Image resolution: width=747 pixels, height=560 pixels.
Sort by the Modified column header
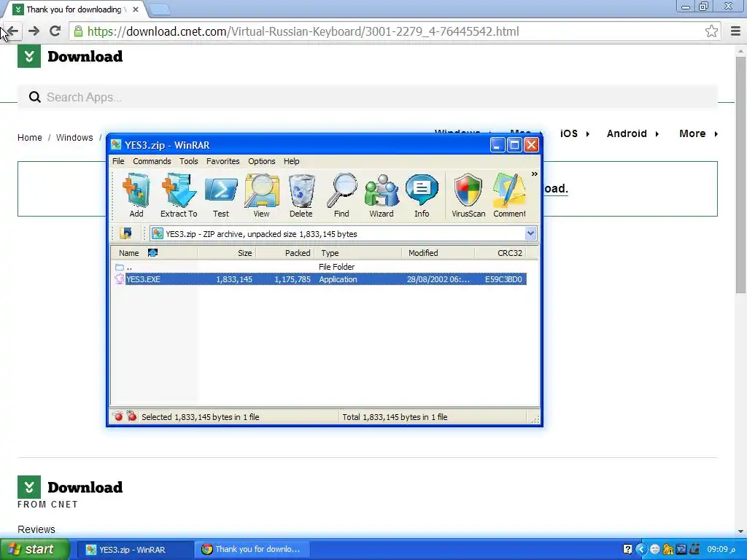438,253
